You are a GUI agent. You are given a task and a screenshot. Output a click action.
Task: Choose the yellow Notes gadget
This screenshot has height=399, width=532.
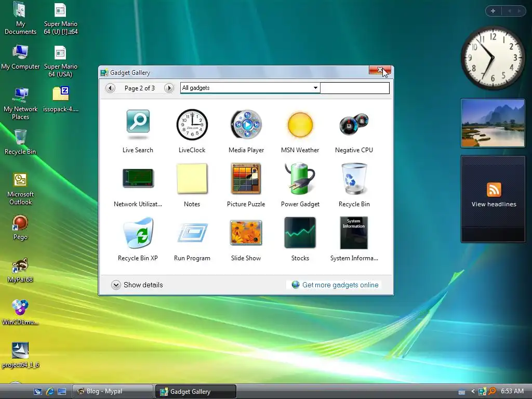(x=192, y=185)
